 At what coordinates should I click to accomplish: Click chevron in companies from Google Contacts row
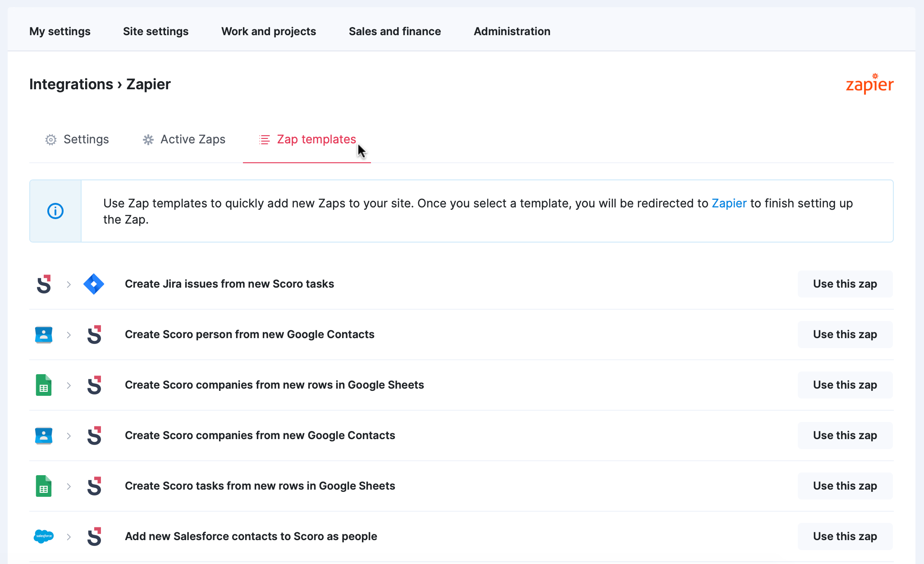point(69,436)
